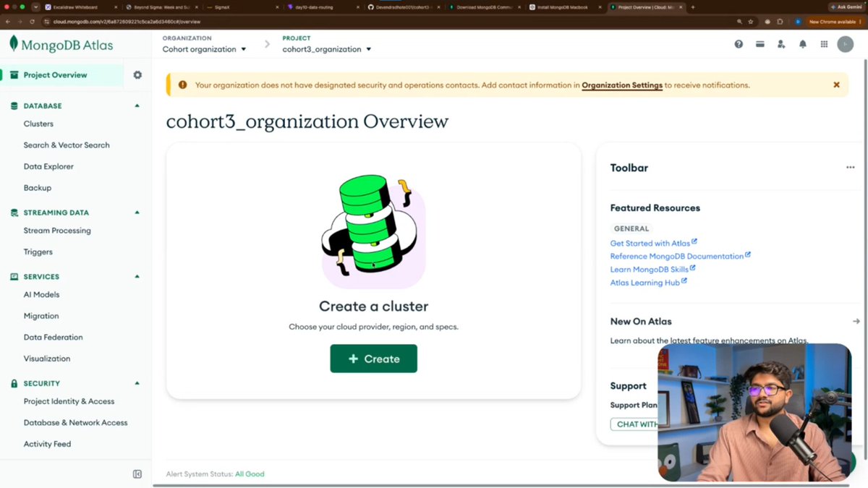This screenshot has width=868, height=488.
Task: Click the invite user icon in header
Action: (x=781, y=44)
